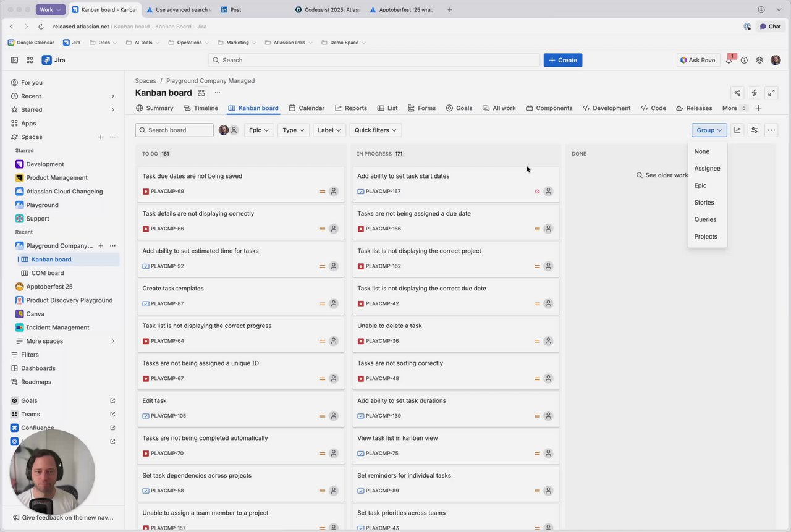
Task: Open the Playground breadcrumb link Company Managed
Action: click(210, 81)
